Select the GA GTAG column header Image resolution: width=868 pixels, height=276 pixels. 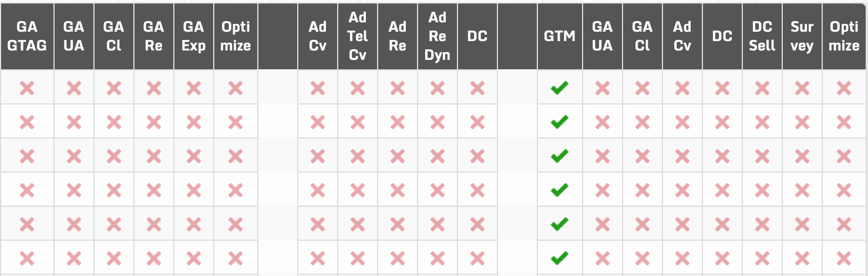coord(27,36)
